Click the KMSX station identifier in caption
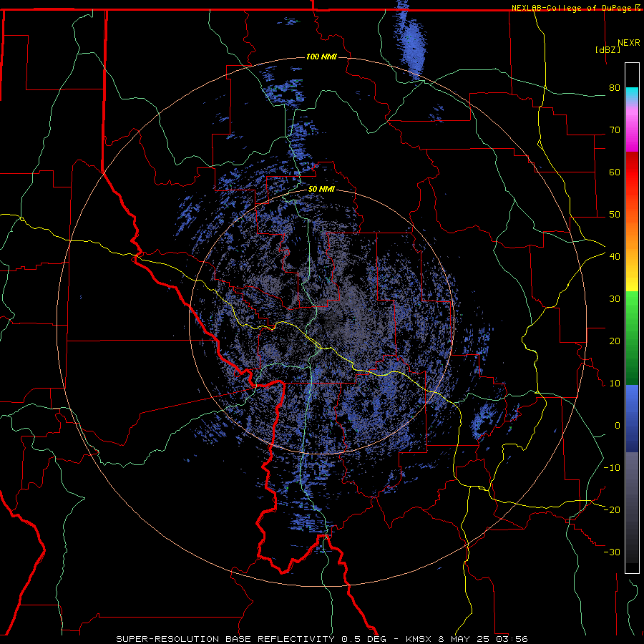This screenshot has height=644, width=644. pyautogui.click(x=418, y=639)
